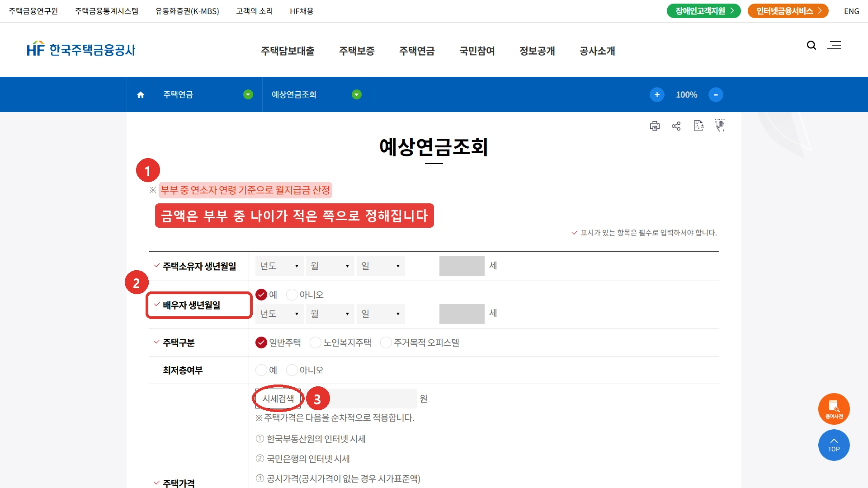The image size is (868, 488).
Task: Jump to top with the TOP button
Action: pos(834,445)
